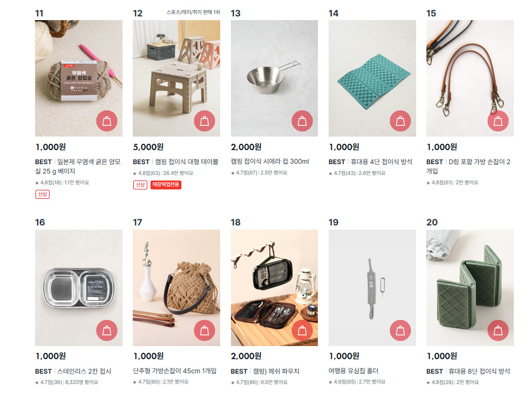Open 여행용 유심칩 홀더 product link
The image size is (532, 398).
(353, 371)
